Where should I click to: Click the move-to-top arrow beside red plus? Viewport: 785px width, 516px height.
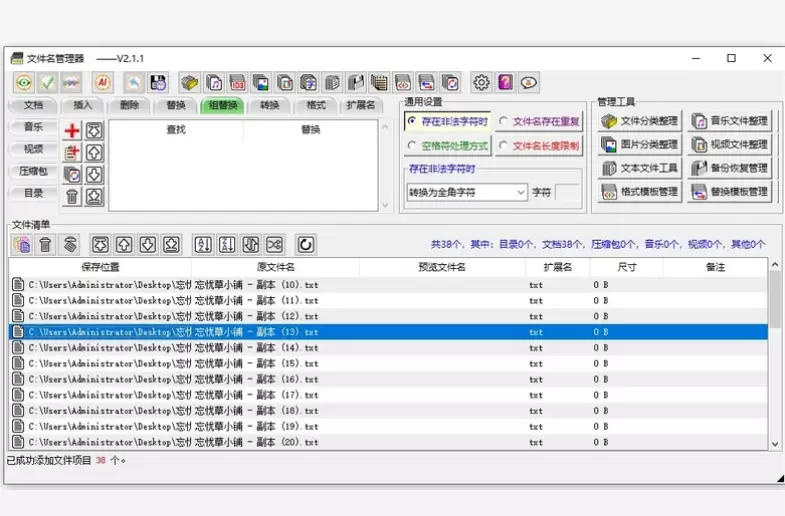94,131
